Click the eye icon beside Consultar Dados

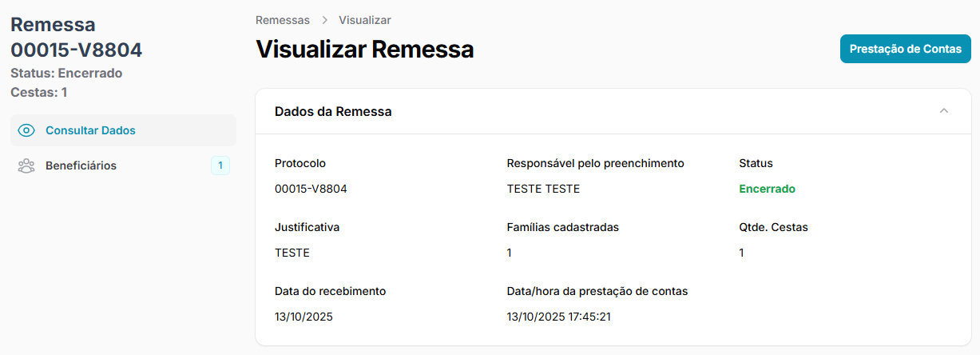pos(26,130)
